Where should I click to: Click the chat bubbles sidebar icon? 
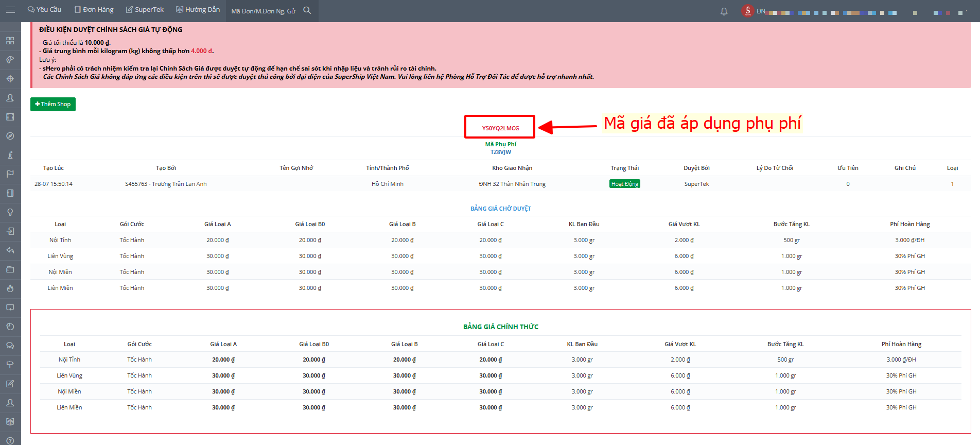pyautogui.click(x=10, y=346)
